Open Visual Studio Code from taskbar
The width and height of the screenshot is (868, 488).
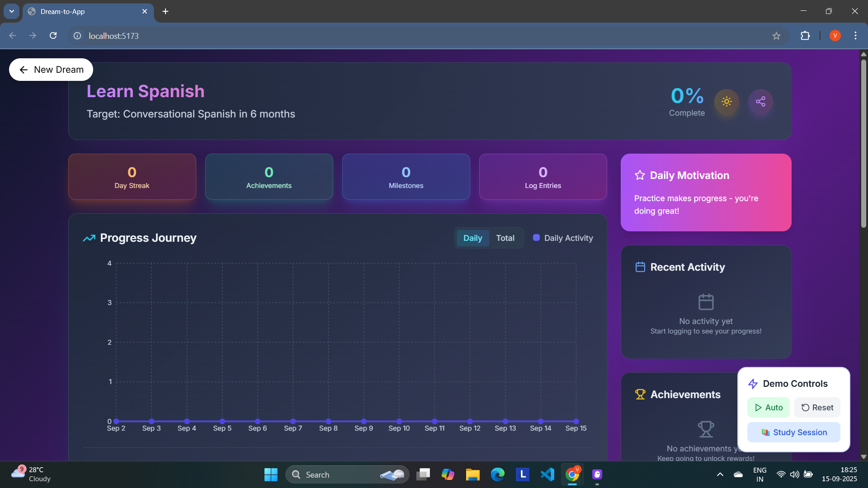click(547, 474)
